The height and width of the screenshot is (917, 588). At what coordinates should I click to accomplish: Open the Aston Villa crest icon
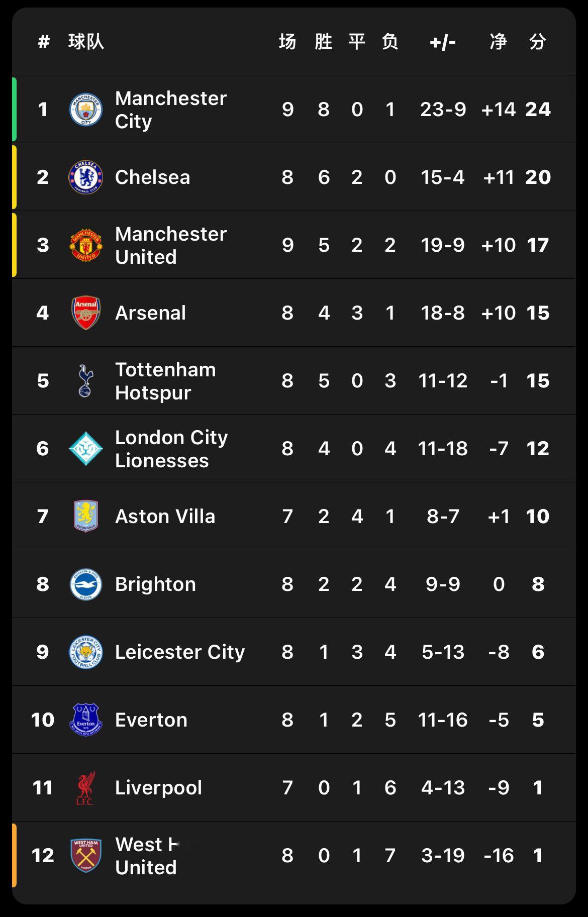[x=86, y=516]
